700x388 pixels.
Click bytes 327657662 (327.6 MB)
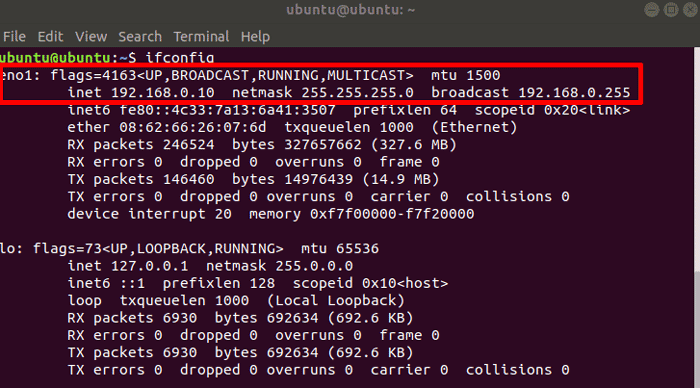344,145
